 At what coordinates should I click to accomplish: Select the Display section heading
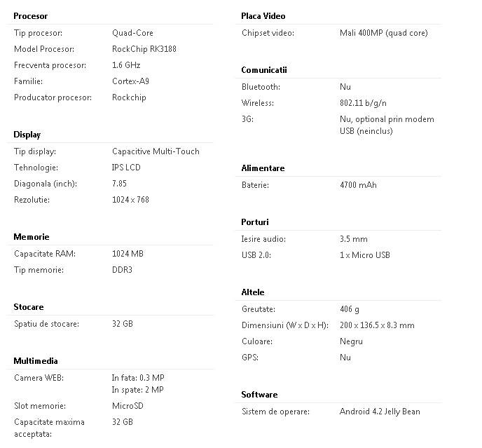coord(27,135)
